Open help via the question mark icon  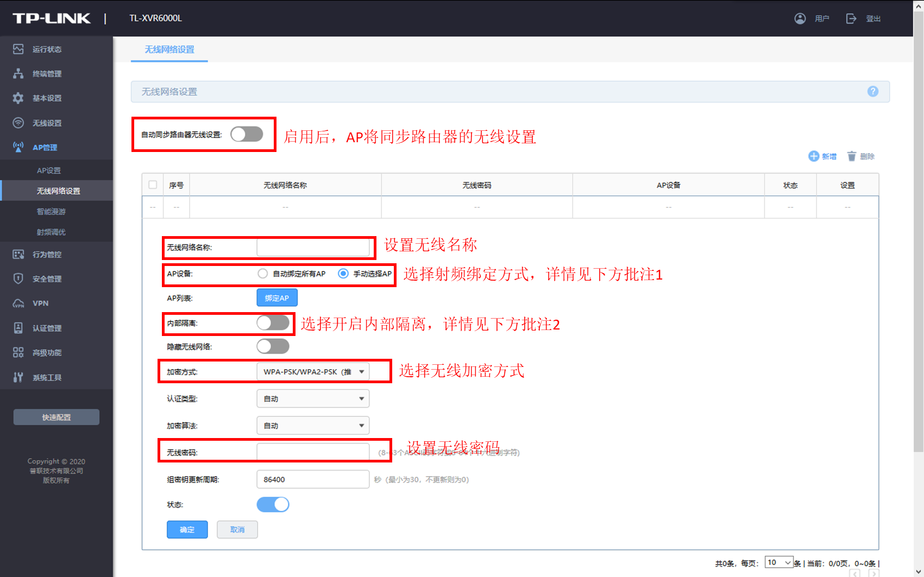873,91
